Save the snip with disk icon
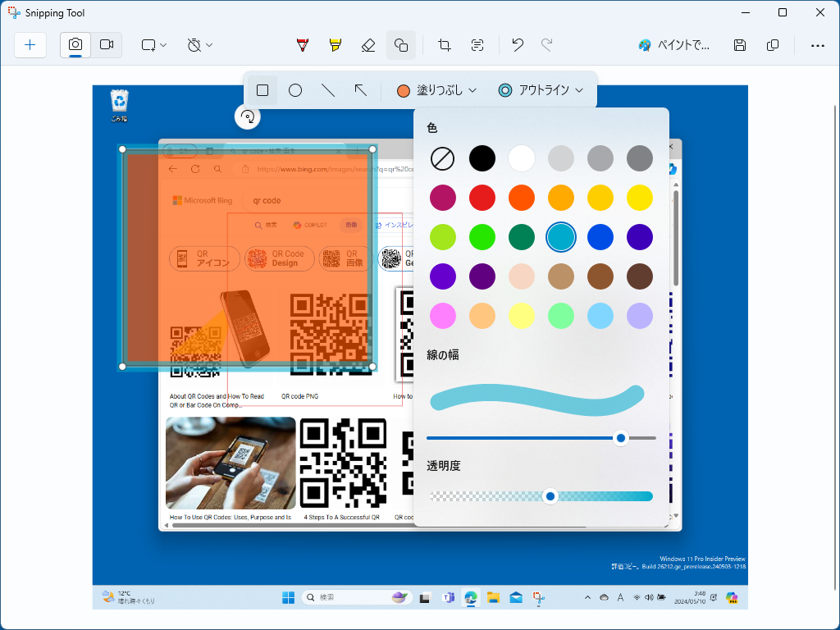The width and height of the screenshot is (840, 630). click(740, 45)
